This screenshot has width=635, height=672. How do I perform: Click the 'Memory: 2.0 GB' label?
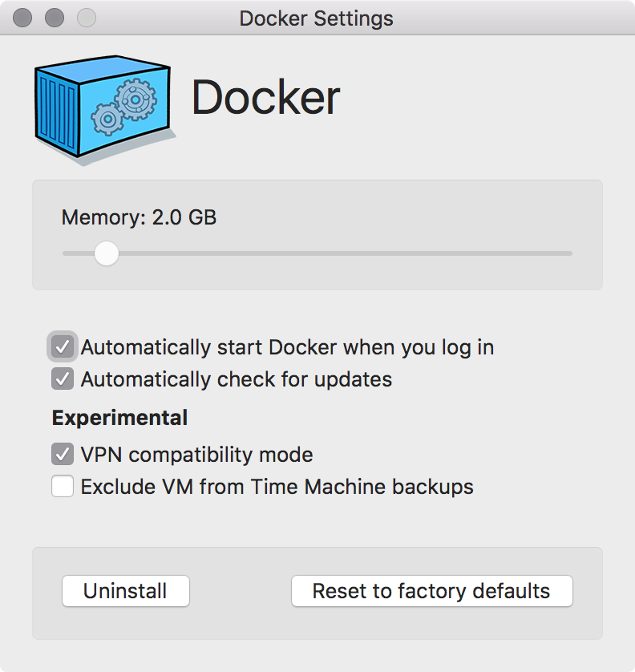pyautogui.click(x=139, y=217)
